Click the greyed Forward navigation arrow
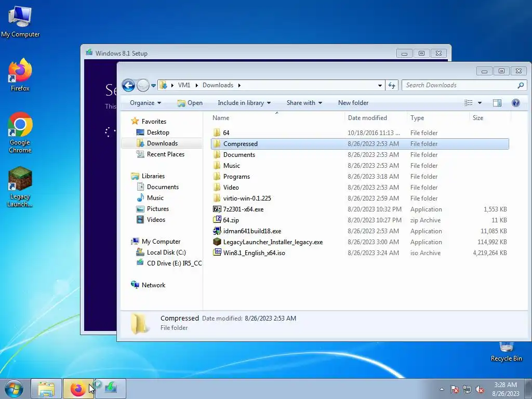 (x=143, y=85)
